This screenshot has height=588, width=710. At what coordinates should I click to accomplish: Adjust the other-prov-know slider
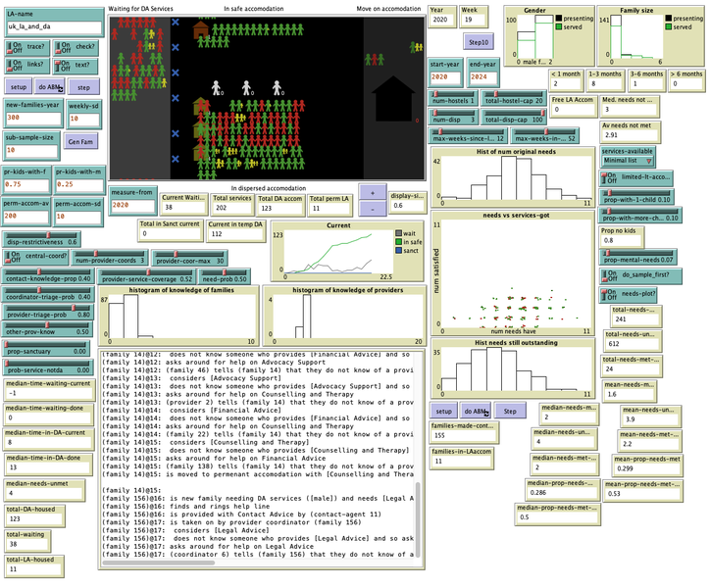tap(47, 328)
